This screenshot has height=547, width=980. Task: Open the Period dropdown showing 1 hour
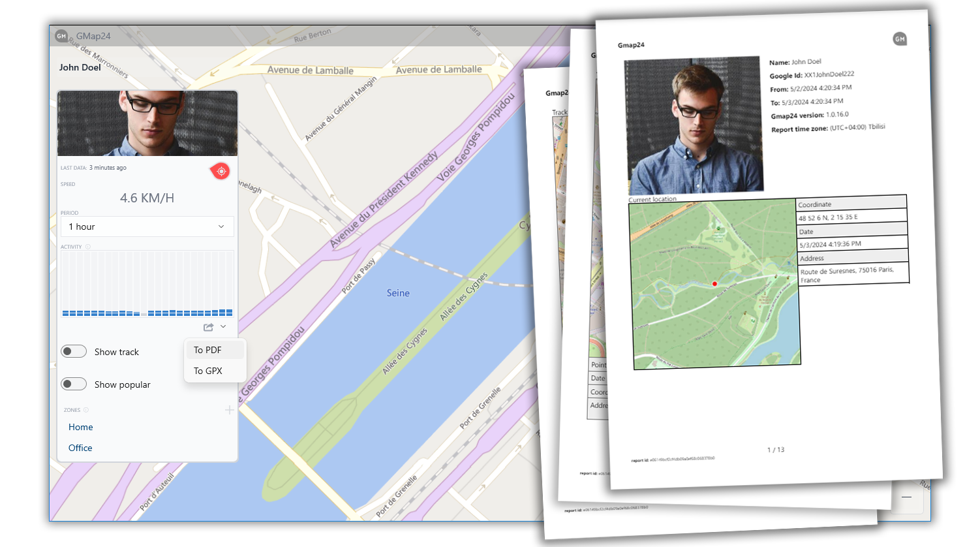coord(147,227)
